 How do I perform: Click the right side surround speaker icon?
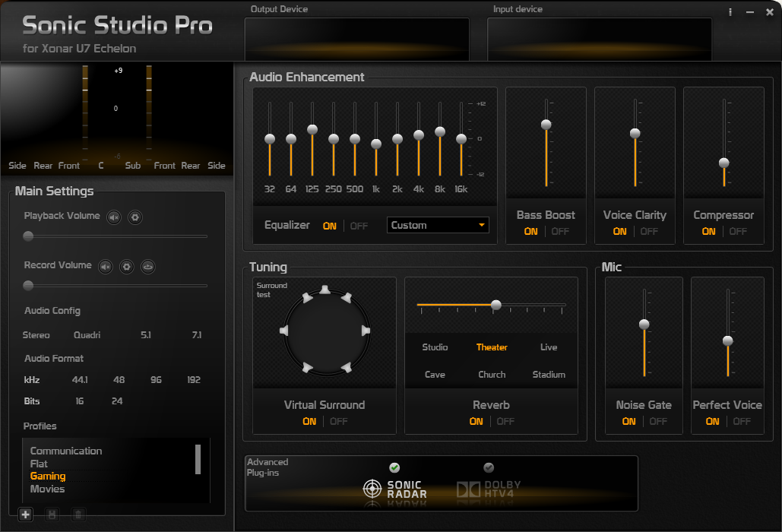(366, 331)
